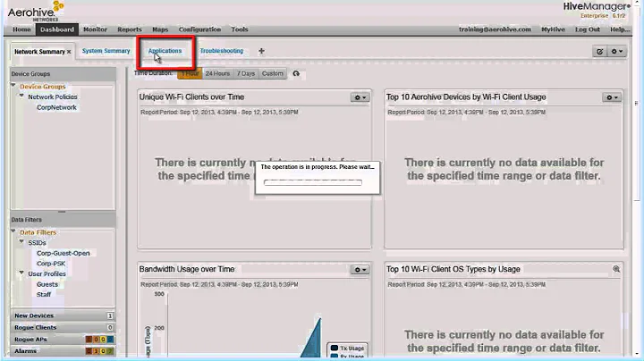Select Corp-PSK SSID filter
Screen dimensions: 644x361
[x=51, y=264]
